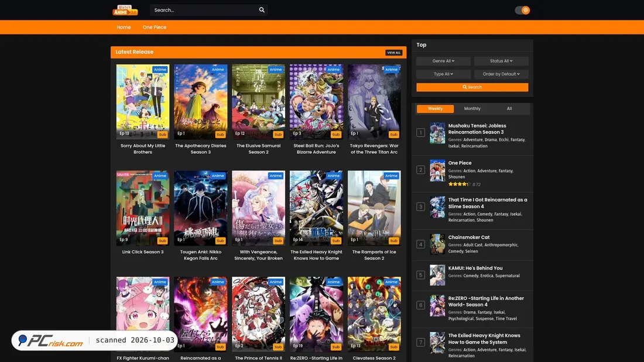Toggle the dark/light theme switch
This screenshot has height=362, width=644.
(522, 11)
